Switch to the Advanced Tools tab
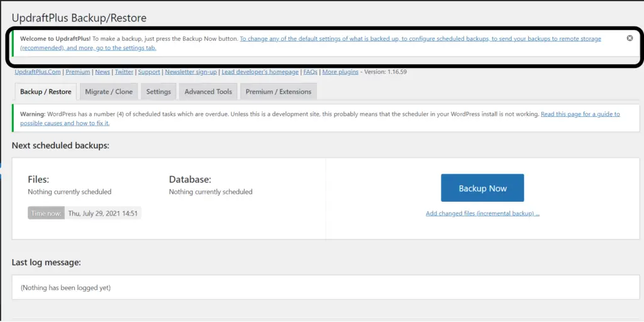Image resolution: width=644 pixels, height=322 pixels. [x=208, y=92]
